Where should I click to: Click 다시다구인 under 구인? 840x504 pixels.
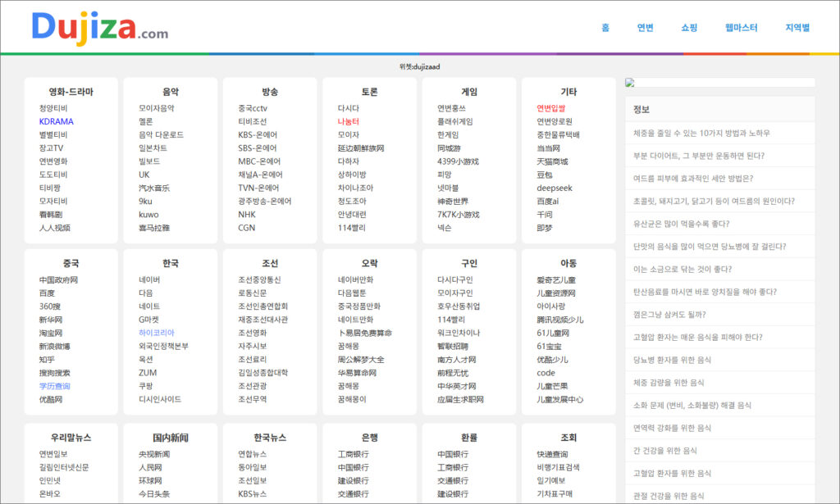(x=454, y=279)
